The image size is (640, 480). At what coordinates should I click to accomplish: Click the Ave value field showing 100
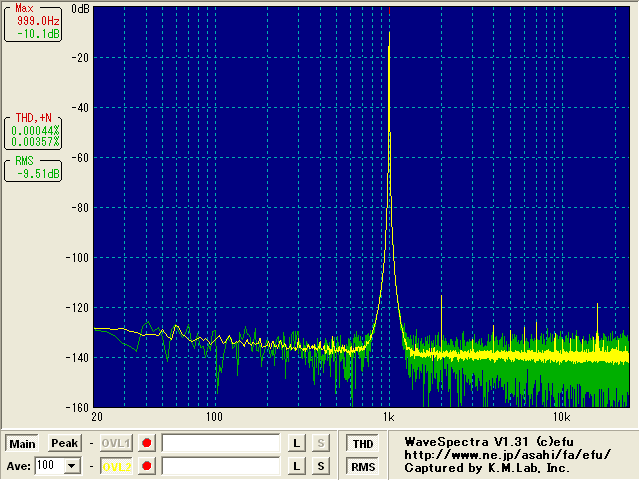tap(49, 466)
